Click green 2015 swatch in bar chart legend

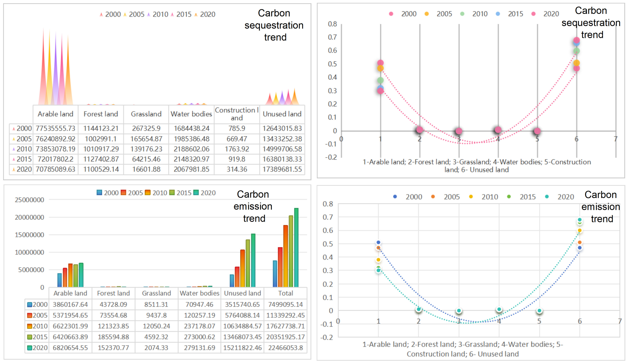click(172, 193)
